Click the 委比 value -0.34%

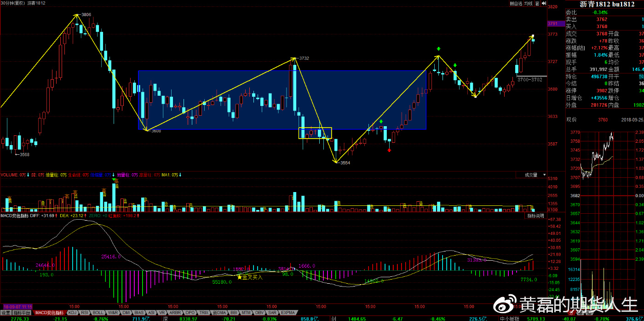pos(600,12)
